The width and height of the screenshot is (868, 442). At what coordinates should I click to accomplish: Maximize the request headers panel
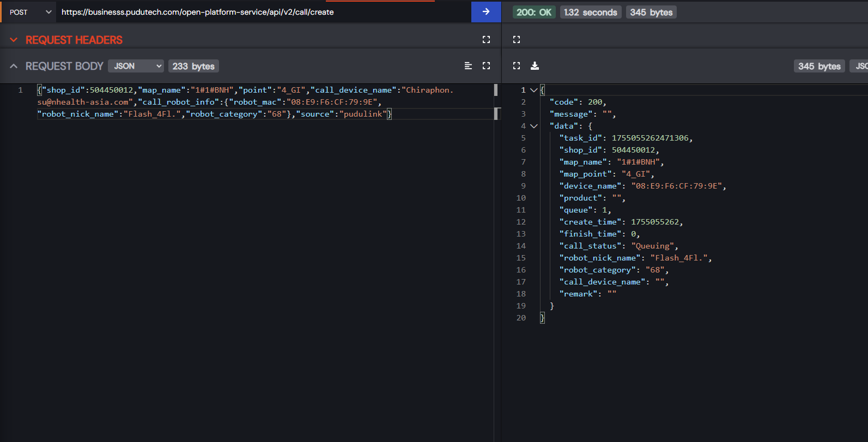coord(487,39)
